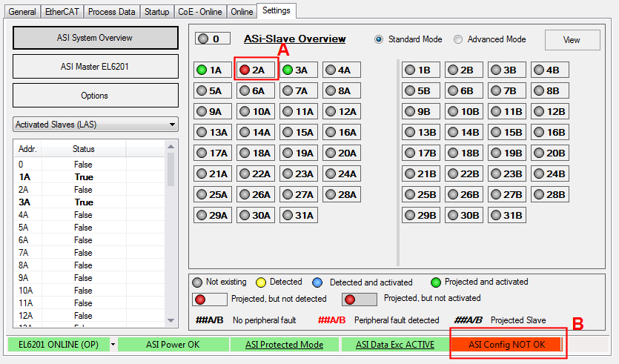Open the General tab
The width and height of the screenshot is (619, 364).
click(x=22, y=12)
